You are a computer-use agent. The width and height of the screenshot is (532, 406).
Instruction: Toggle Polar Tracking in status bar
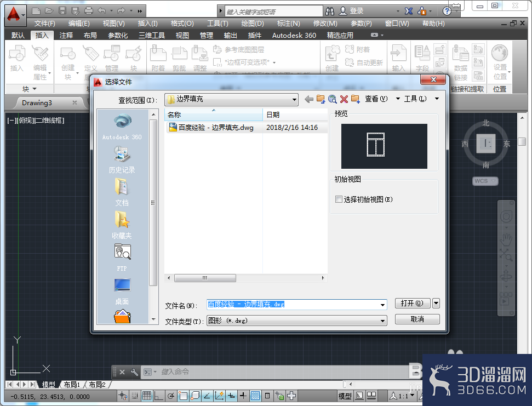point(171,396)
